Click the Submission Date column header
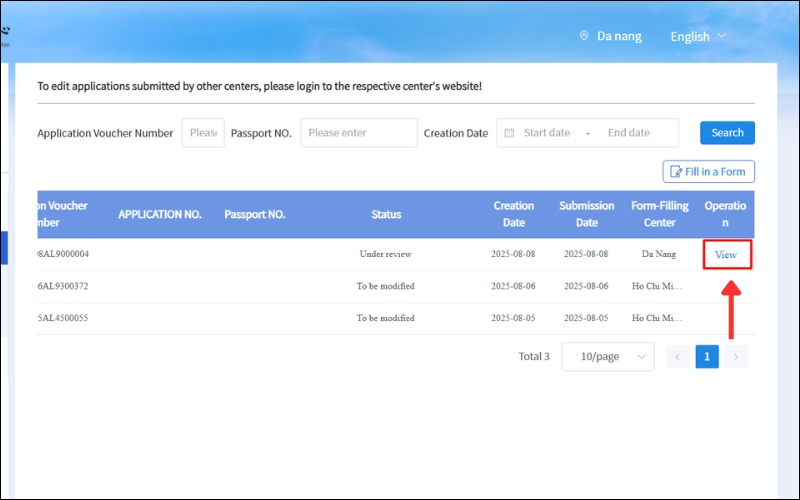Image resolution: width=800 pixels, height=500 pixels. [x=587, y=214]
